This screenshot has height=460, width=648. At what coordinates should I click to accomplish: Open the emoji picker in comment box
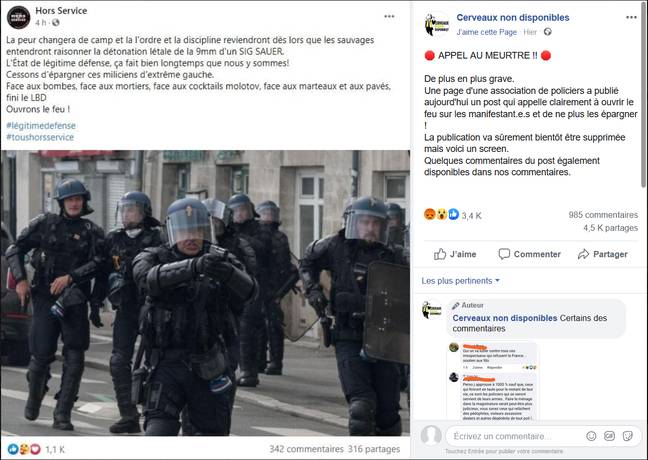[x=591, y=436]
